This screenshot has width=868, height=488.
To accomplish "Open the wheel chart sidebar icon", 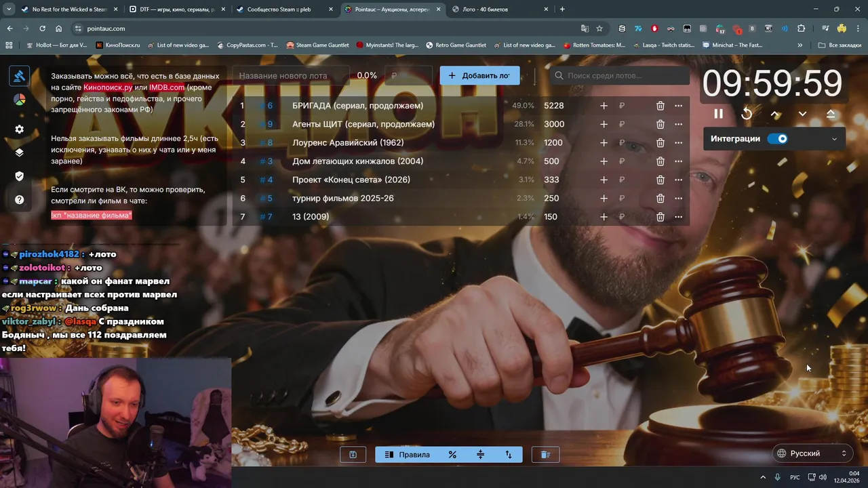I will click(19, 100).
